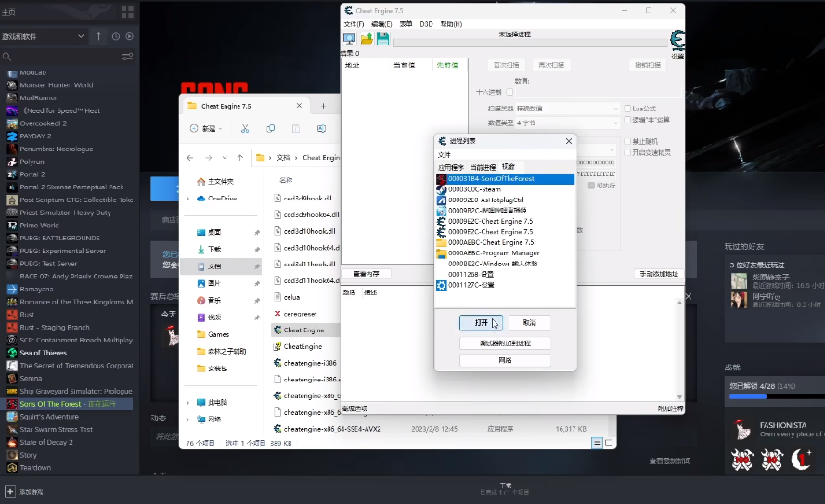
Task: Close the Steam activity panel with X
Action: click(689, 296)
